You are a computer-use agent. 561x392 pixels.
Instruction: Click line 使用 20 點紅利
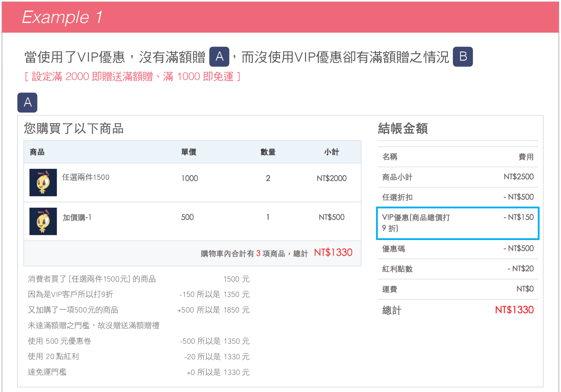53,356
